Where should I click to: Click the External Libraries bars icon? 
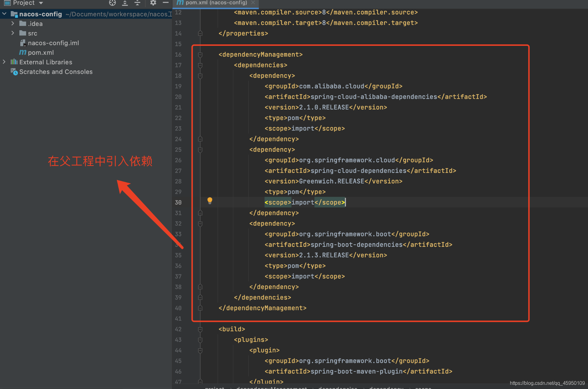(x=14, y=62)
